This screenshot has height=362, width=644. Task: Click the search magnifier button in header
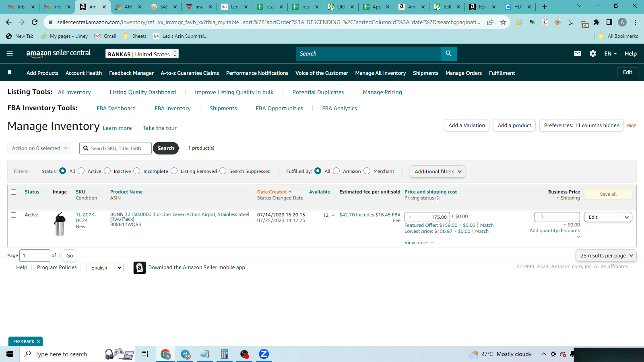click(x=449, y=53)
